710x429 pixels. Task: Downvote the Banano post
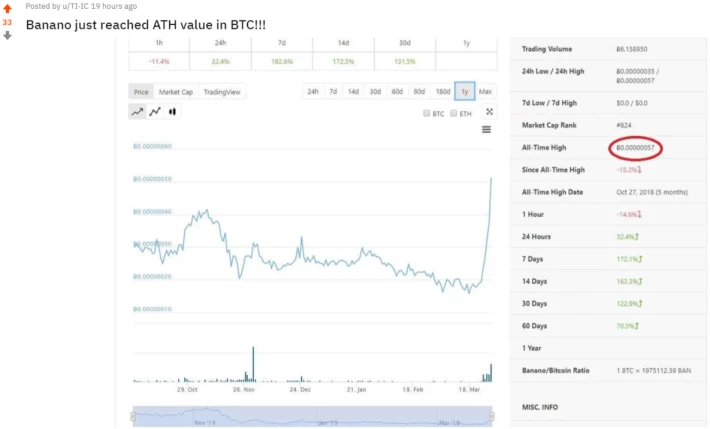[x=7, y=35]
